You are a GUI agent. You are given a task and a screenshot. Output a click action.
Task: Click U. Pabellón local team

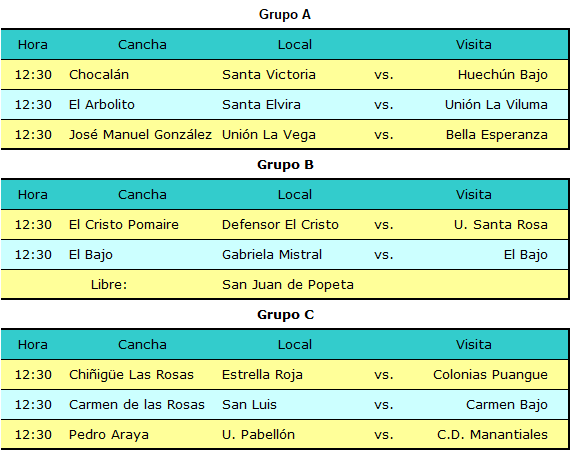[258, 435]
